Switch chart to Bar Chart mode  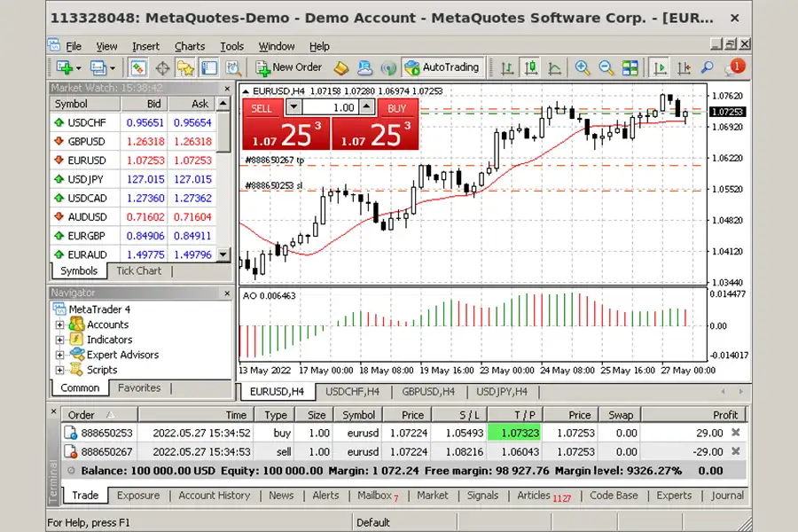point(507,67)
